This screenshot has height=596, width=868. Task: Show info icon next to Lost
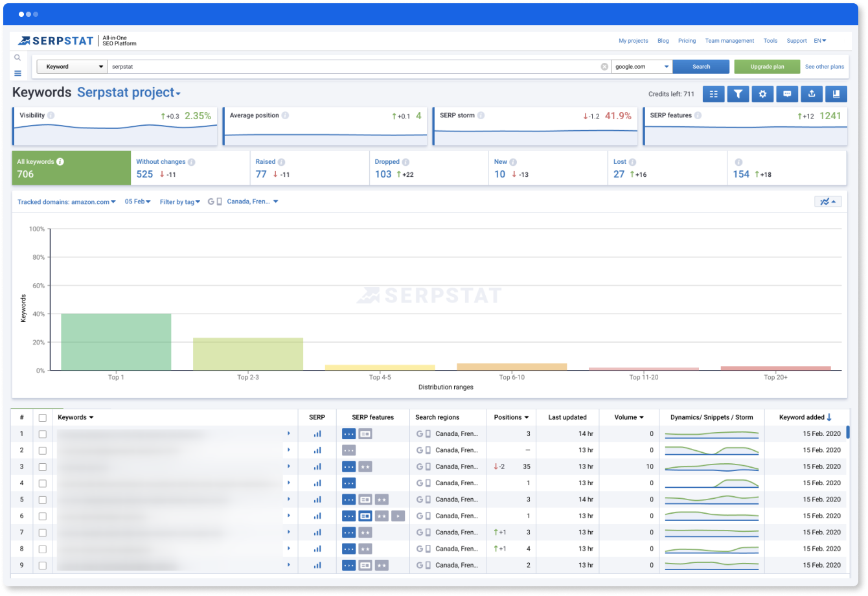pos(632,162)
